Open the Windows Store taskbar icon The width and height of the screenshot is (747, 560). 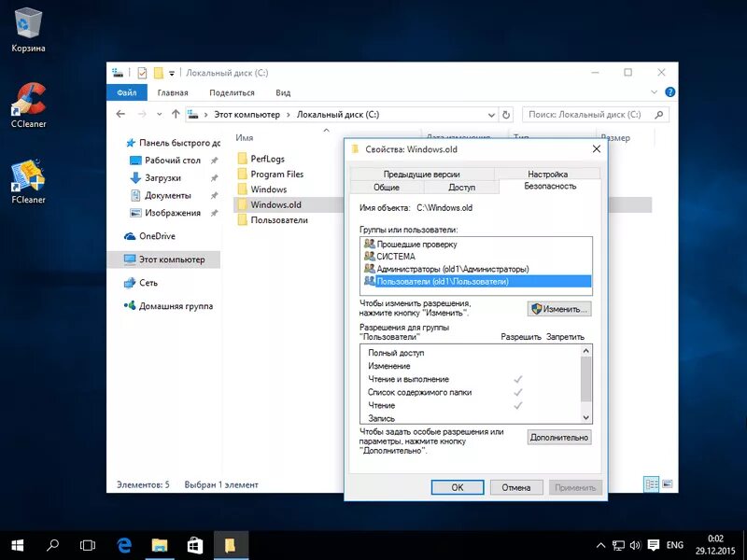(195, 546)
